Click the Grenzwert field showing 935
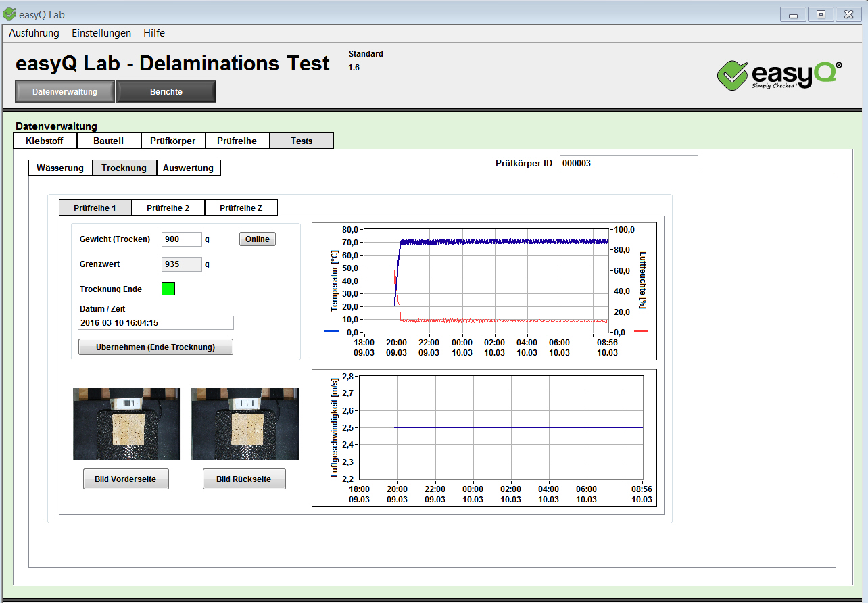 point(182,264)
